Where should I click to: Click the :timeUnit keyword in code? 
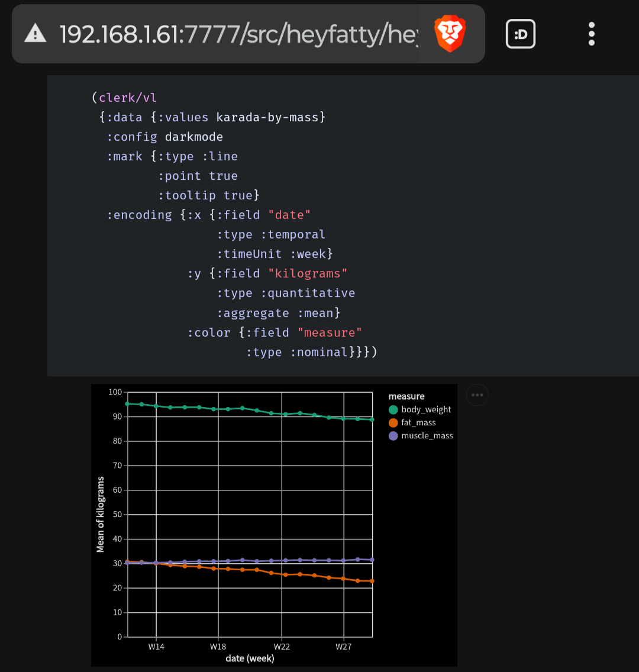[x=249, y=254]
